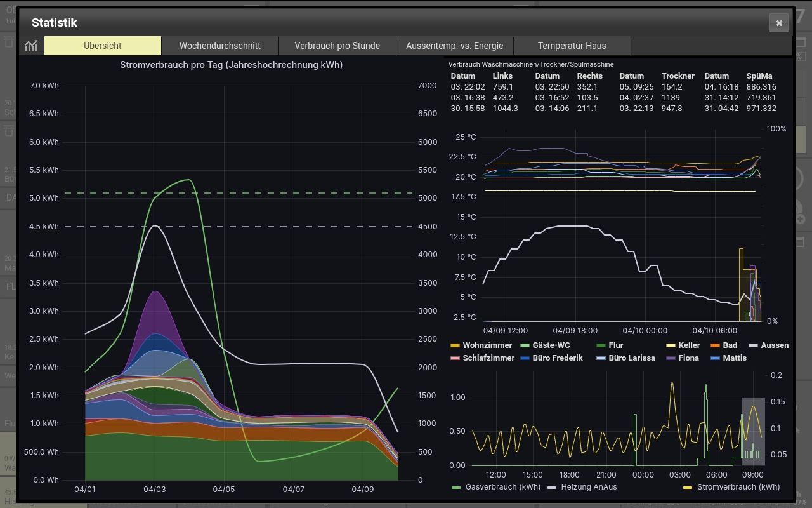Toggle the Keller legend series
This screenshot has height=508, width=812.
pyautogui.click(x=689, y=345)
